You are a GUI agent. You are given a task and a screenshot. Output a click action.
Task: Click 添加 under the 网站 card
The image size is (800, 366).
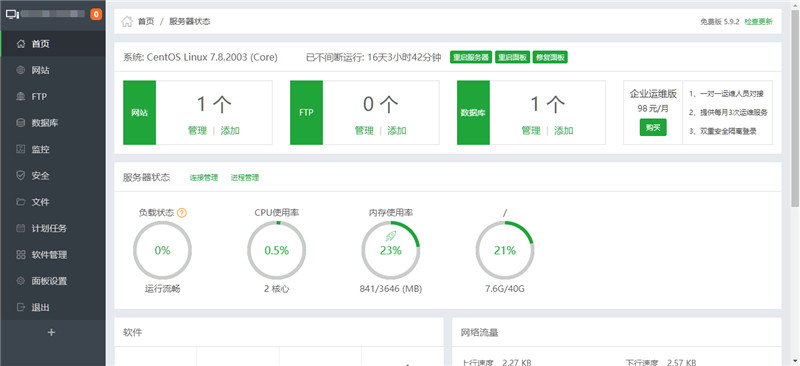coord(230,131)
